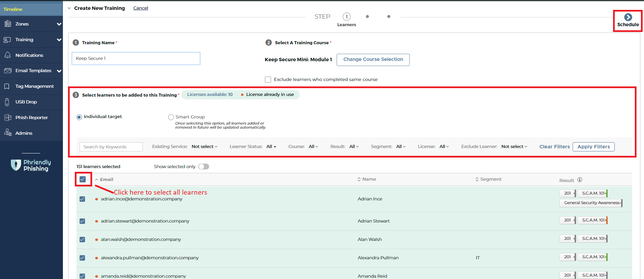Uncheck adrian.stewart@demonstration.company row
Image resolution: width=644 pixels, height=279 pixels.
pyautogui.click(x=82, y=221)
